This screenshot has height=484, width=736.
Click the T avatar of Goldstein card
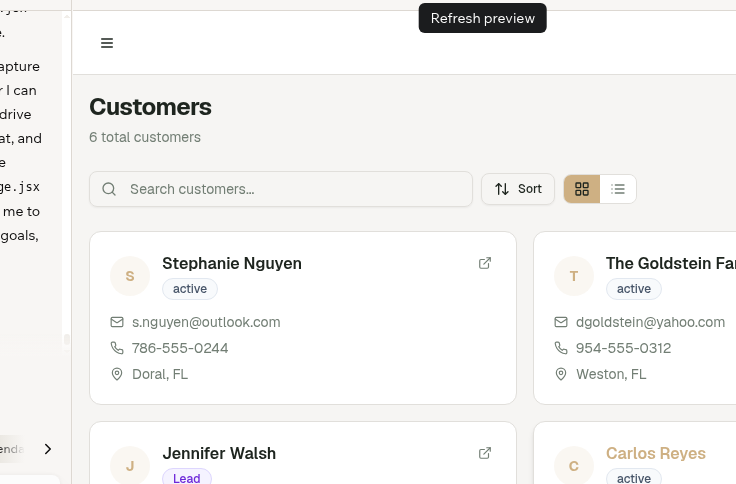pyautogui.click(x=574, y=276)
